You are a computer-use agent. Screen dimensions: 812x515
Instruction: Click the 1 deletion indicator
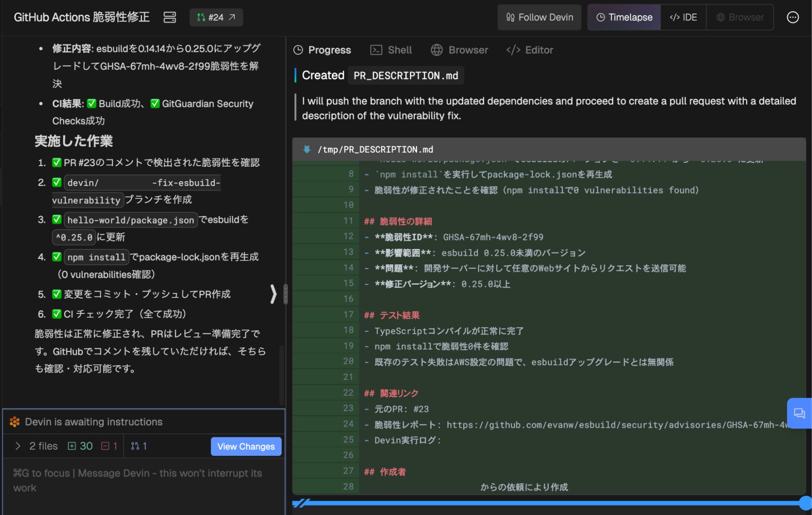[x=110, y=446]
